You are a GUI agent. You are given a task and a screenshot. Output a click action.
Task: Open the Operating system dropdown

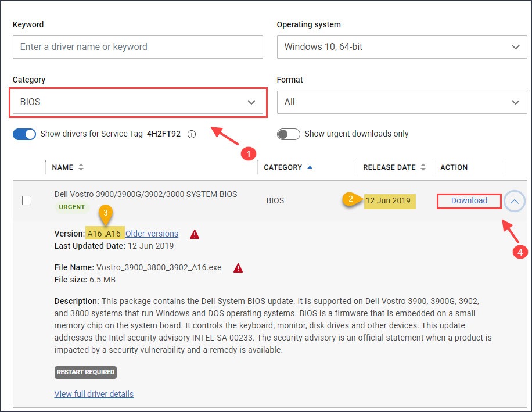tap(402, 47)
